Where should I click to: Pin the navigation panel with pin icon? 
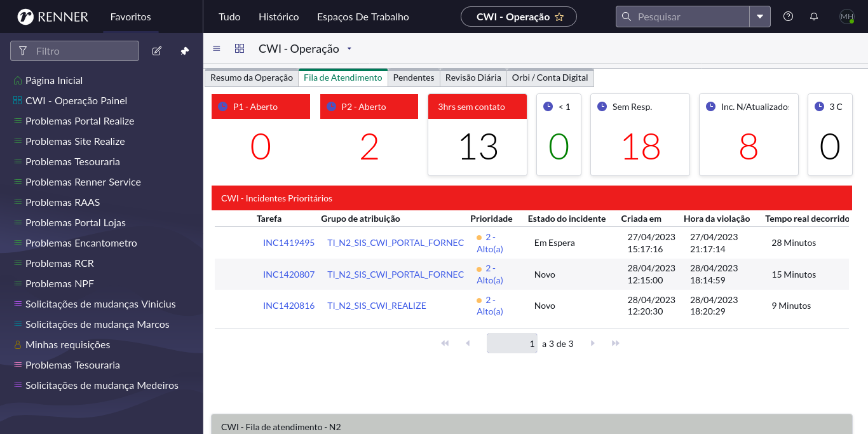pos(185,51)
